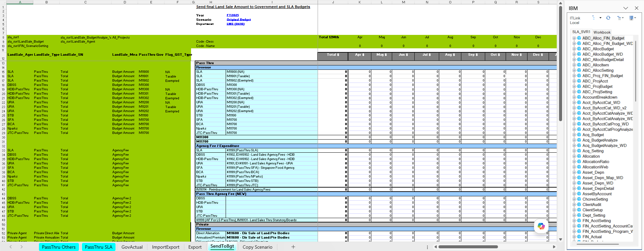Image resolution: width=644 pixels, height=251 pixels.
Task: Click the worksheet vertical scrollbar thumb
Action: coord(560,64)
